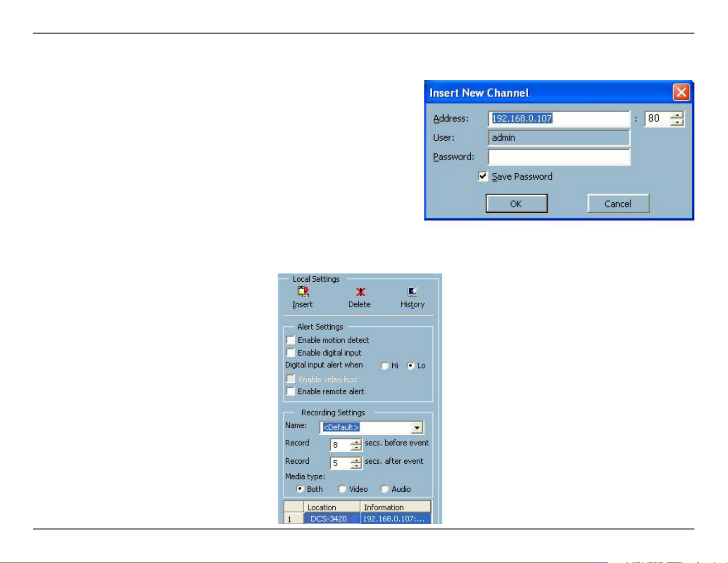Viewport: 728px width, 563px height.
Task: Choose Video as media type
Action: pyautogui.click(x=342, y=489)
